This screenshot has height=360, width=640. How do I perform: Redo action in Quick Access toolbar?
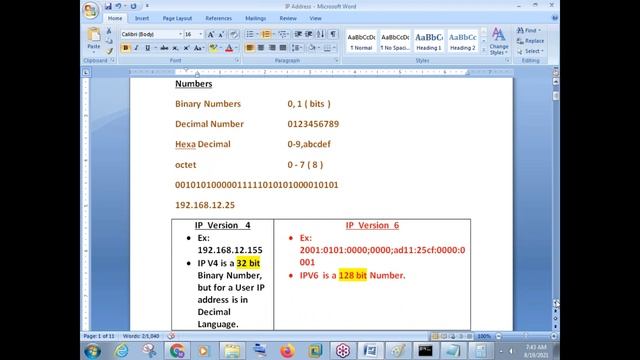(133, 6)
